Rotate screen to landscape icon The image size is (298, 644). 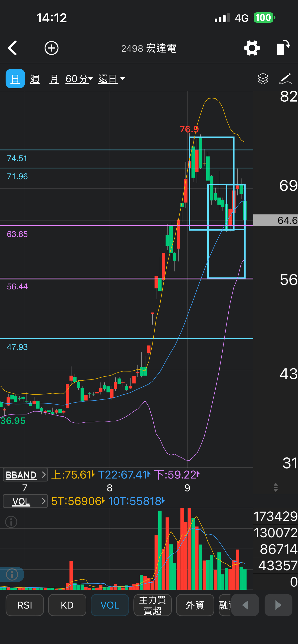(x=283, y=47)
